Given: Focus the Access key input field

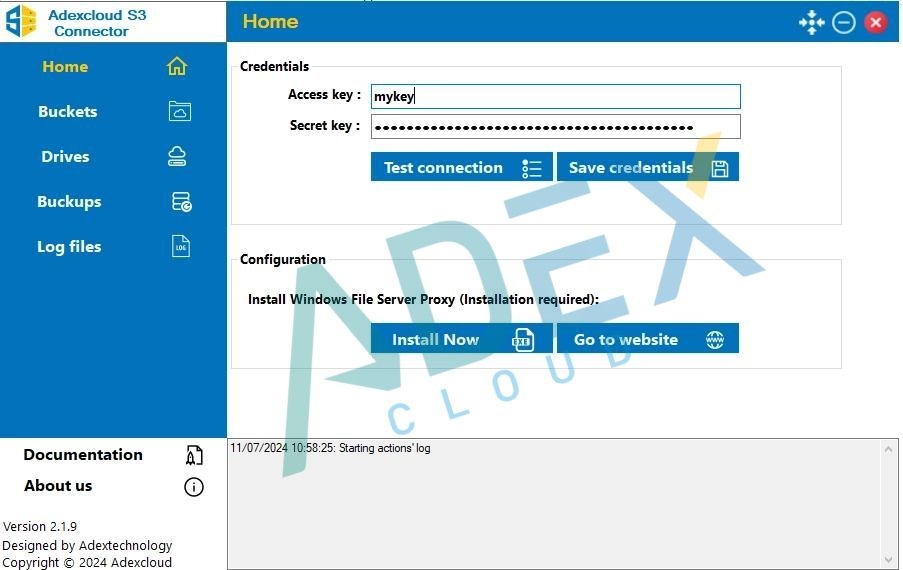Looking at the screenshot, I should click(x=556, y=96).
